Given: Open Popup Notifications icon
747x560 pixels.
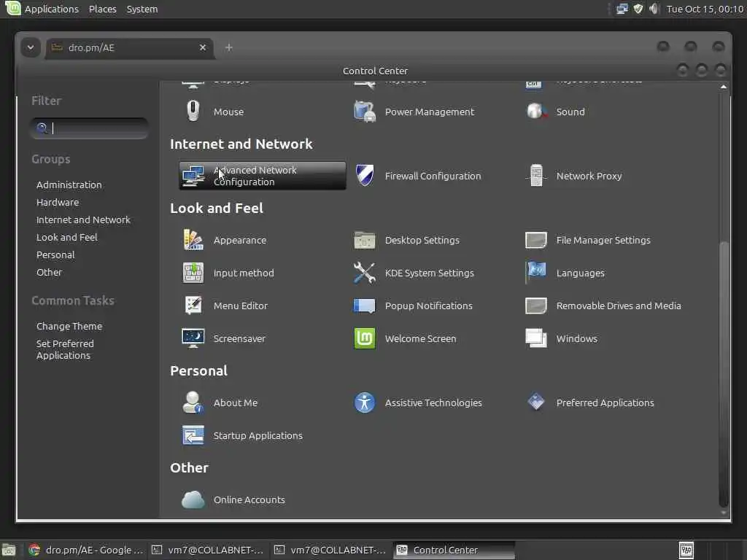Looking at the screenshot, I should (x=365, y=306).
